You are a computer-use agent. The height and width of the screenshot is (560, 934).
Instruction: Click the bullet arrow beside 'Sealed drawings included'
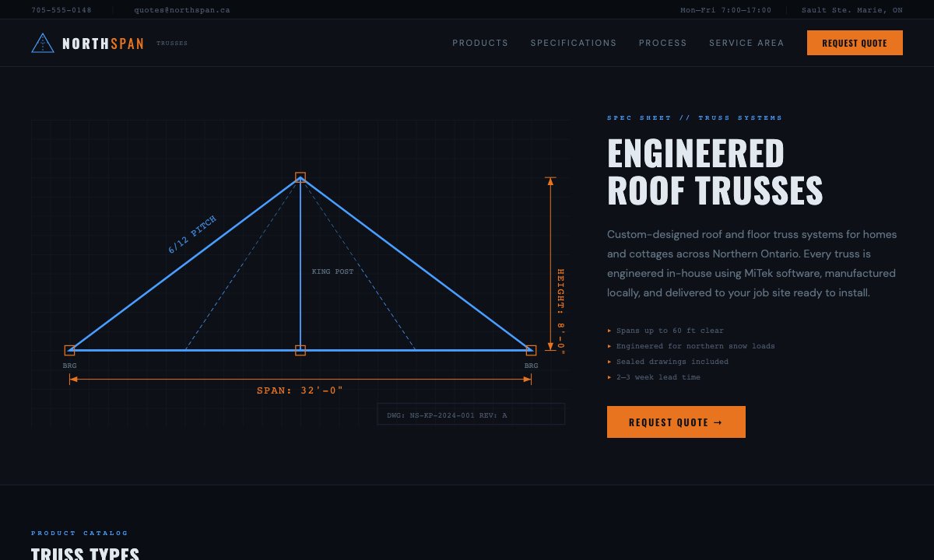(x=610, y=361)
